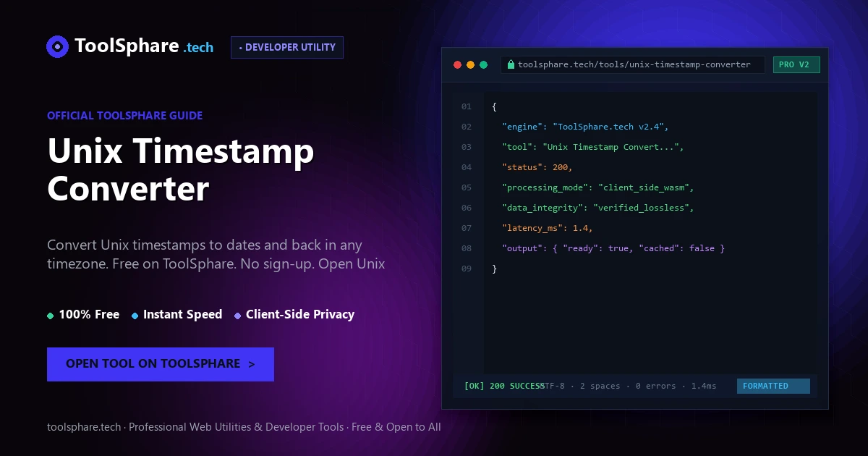Click the "status": 200 line
Viewport: 868px width, 456px height.
click(537, 167)
